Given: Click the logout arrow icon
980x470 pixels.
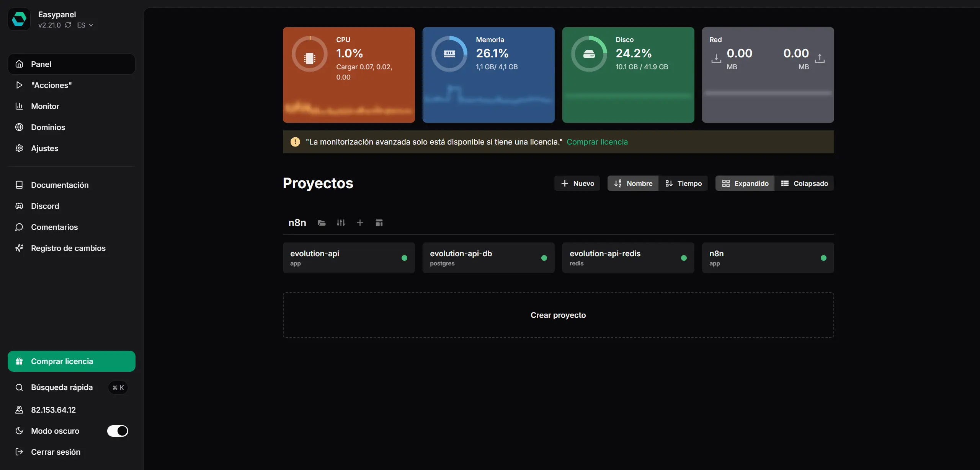Looking at the screenshot, I should 19,452.
